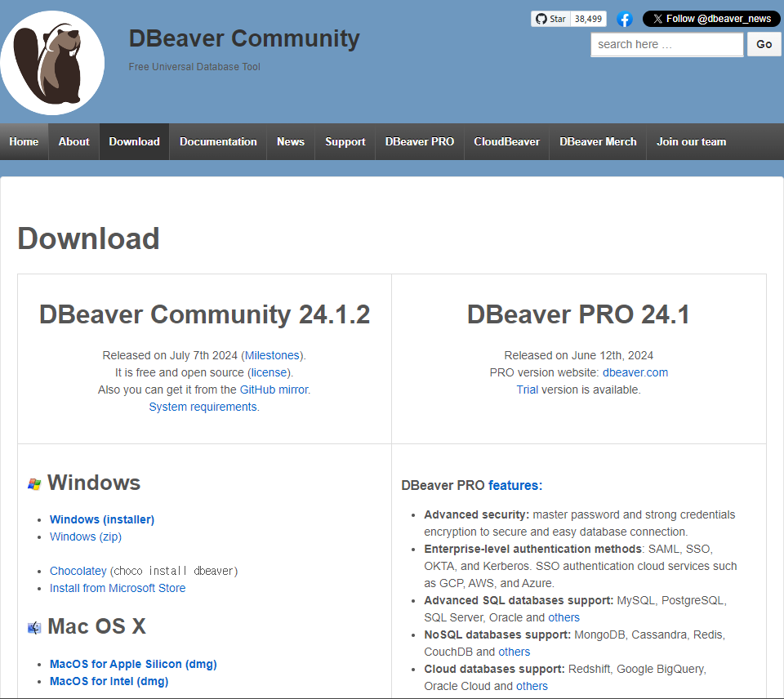Click Enterprise-level authentication methods text
This screenshot has width=784, height=699.
[533, 549]
